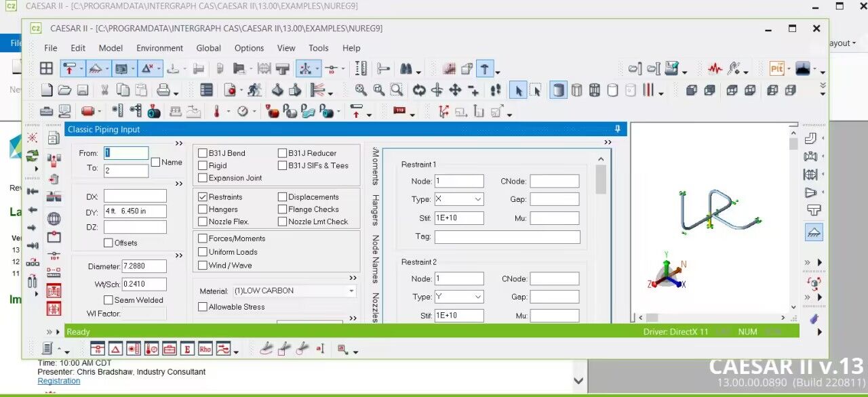Switch to the Node Names vertical tab
Screen dimensions: 868x397
coord(375,259)
